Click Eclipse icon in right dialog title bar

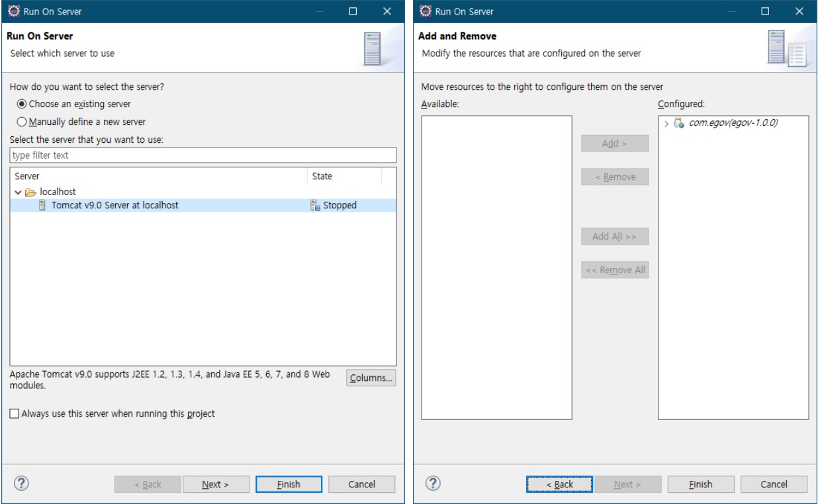[x=426, y=11]
